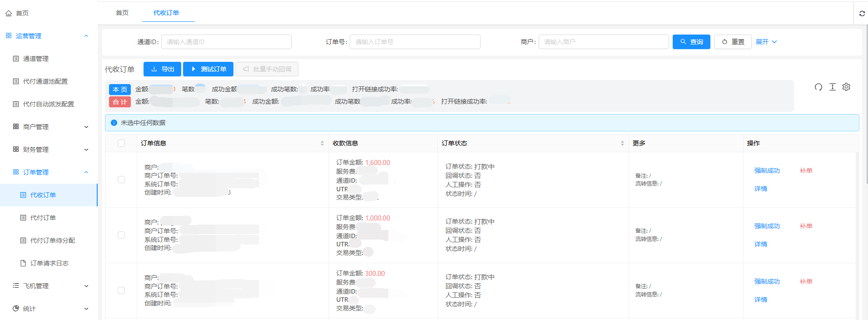
Task: Click 强制成功 for the 1,000.00 order
Action: click(767, 226)
